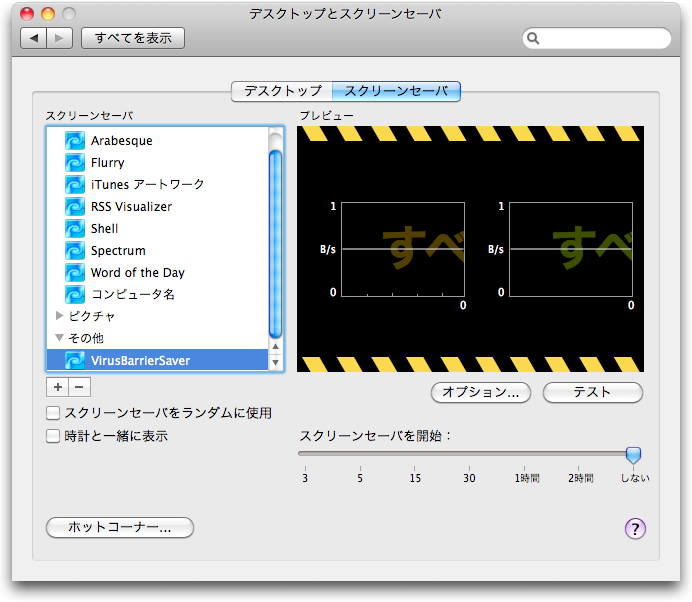Viewport: 692px width, 602px height.
Task: Close the window with red button
Action: [x=27, y=14]
